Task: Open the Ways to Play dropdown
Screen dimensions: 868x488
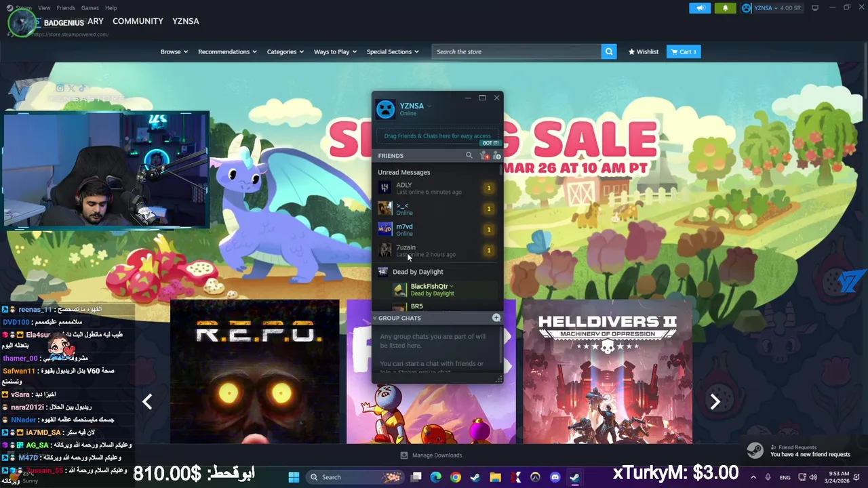Action: 335,52
